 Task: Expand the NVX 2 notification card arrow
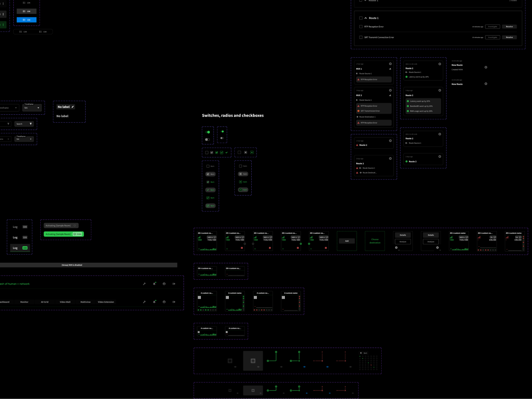(390, 95)
